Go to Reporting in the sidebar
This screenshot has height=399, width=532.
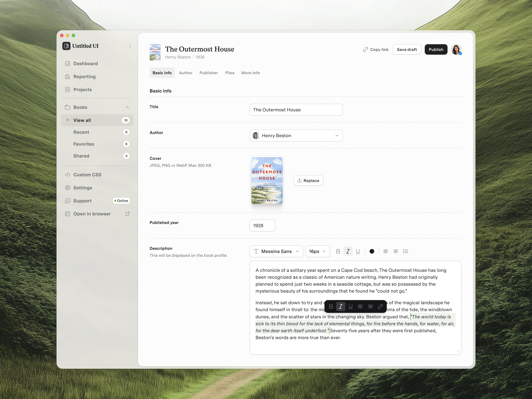pos(97,76)
